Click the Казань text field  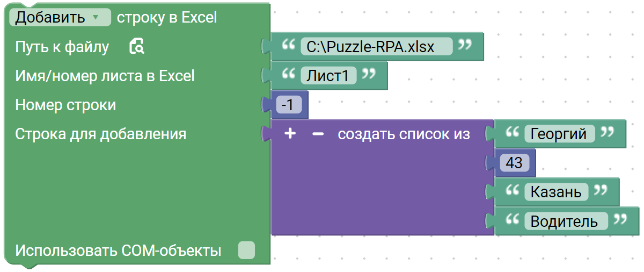[x=555, y=192]
